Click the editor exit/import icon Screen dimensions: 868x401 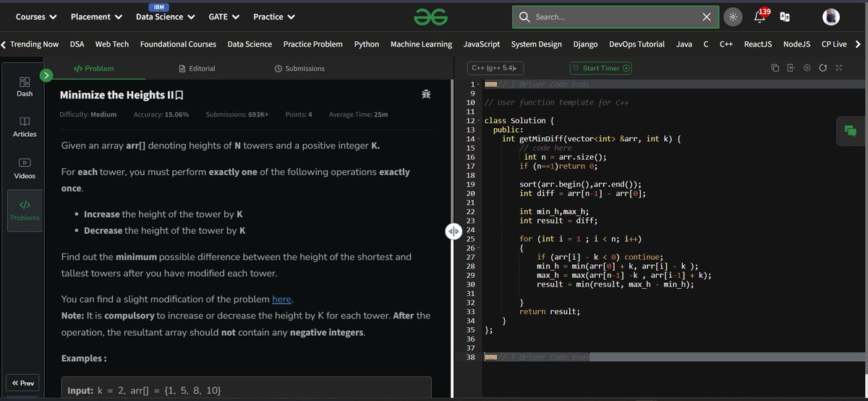[791, 68]
